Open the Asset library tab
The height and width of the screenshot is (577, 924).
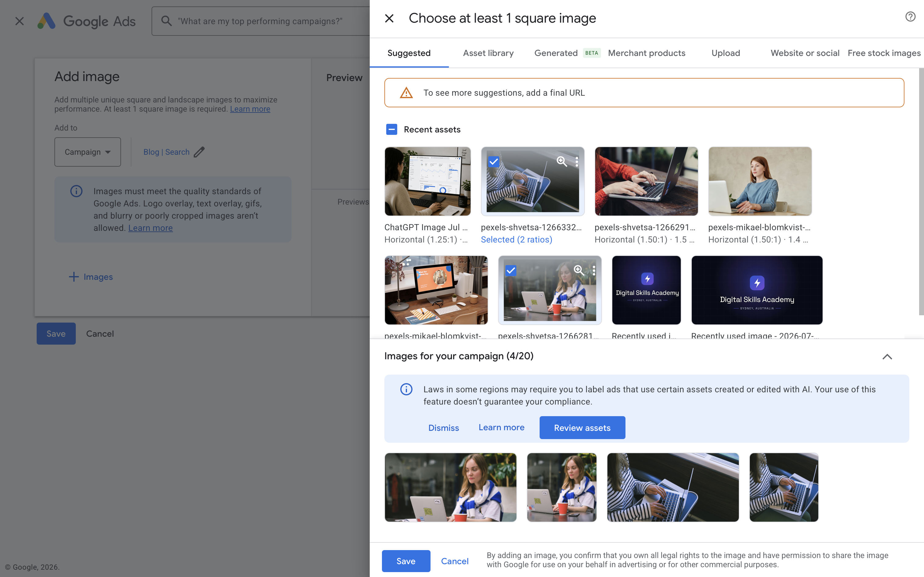point(488,53)
